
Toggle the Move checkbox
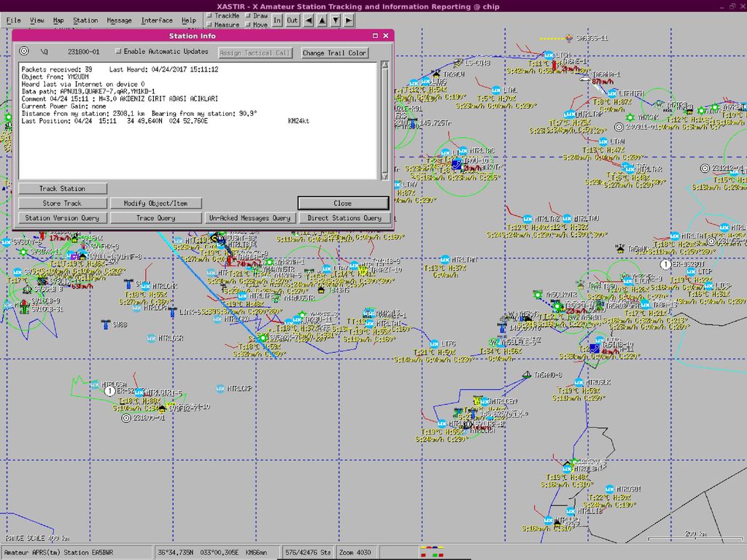[248, 25]
